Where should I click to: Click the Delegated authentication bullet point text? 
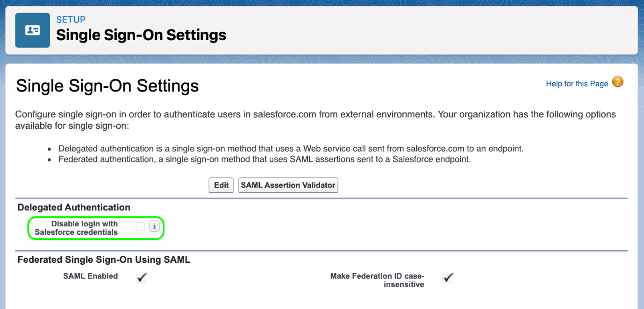pos(291,149)
